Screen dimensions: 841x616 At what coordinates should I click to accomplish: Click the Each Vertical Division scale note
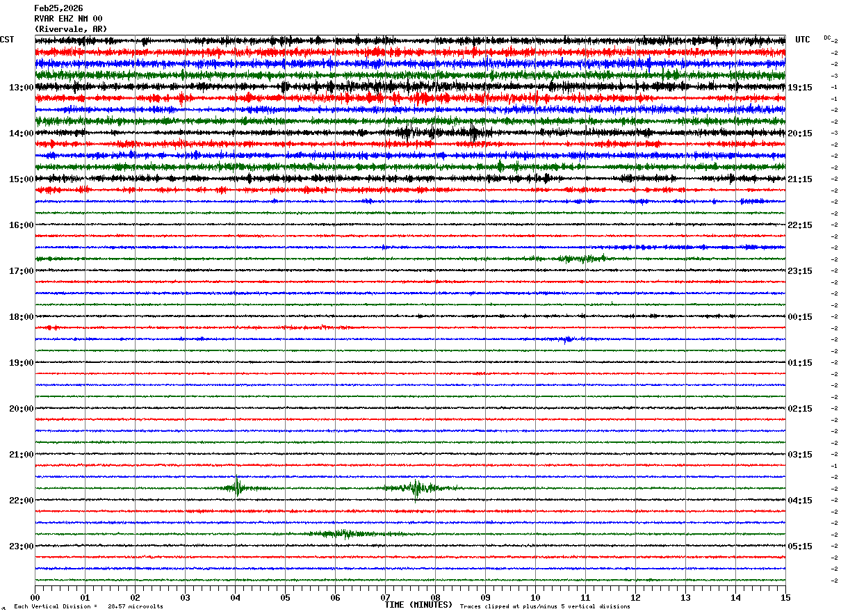[88, 607]
